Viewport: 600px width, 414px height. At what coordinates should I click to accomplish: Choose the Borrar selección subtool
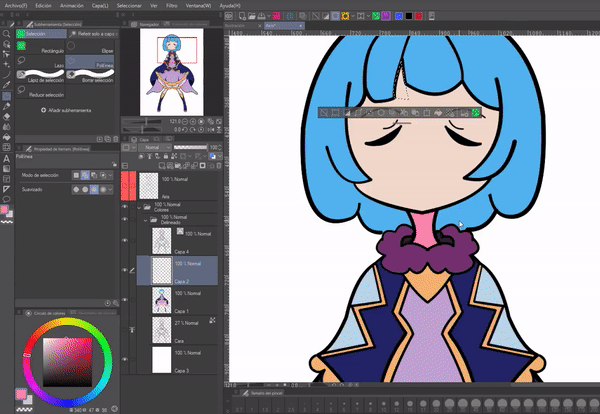click(x=90, y=76)
